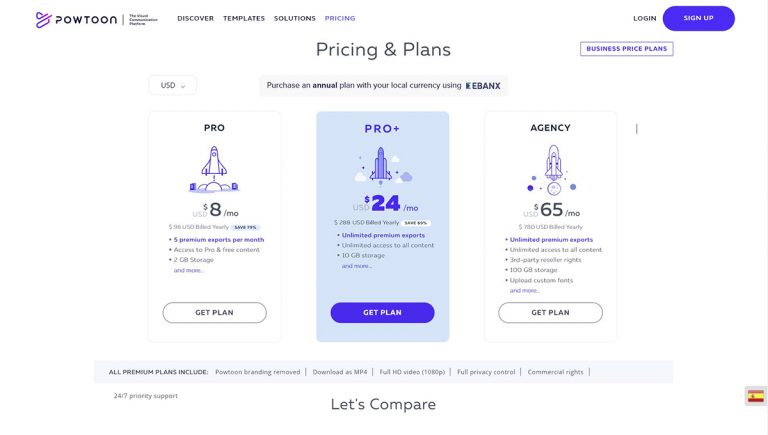
Task: Click the AGENCY rocket illustration
Action: click(x=552, y=168)
